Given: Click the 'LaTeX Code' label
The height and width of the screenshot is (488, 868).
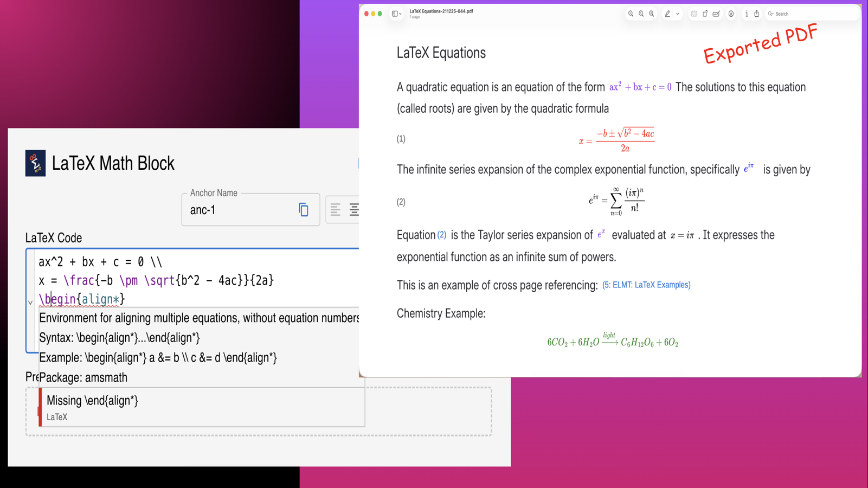Looking at the screenshot, I should click(x=54, y=237).
